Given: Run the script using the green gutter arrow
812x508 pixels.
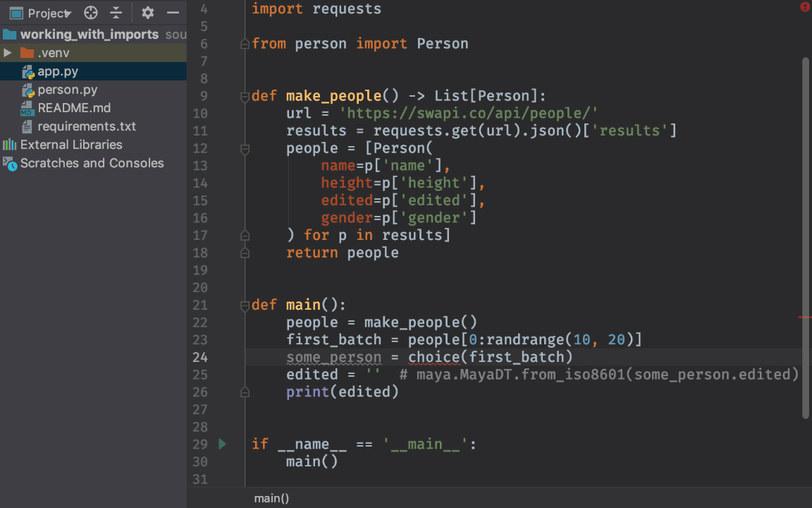Looking at the screenshot, I should (x=222, y=444).
